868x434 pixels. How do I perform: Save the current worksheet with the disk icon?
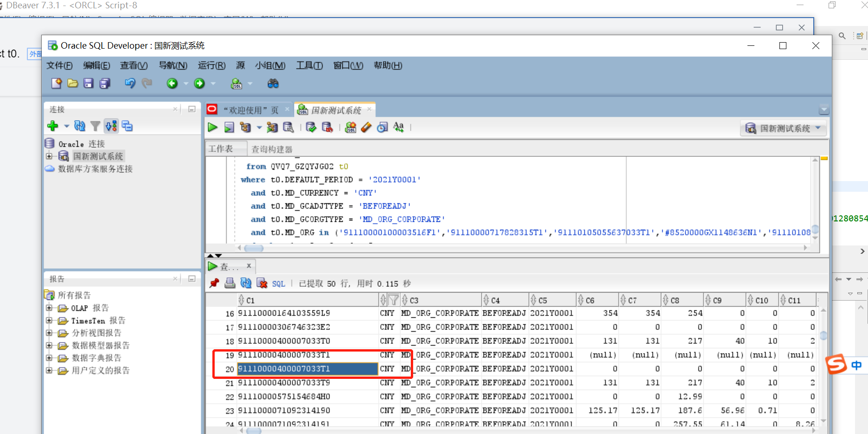(89, 83)
